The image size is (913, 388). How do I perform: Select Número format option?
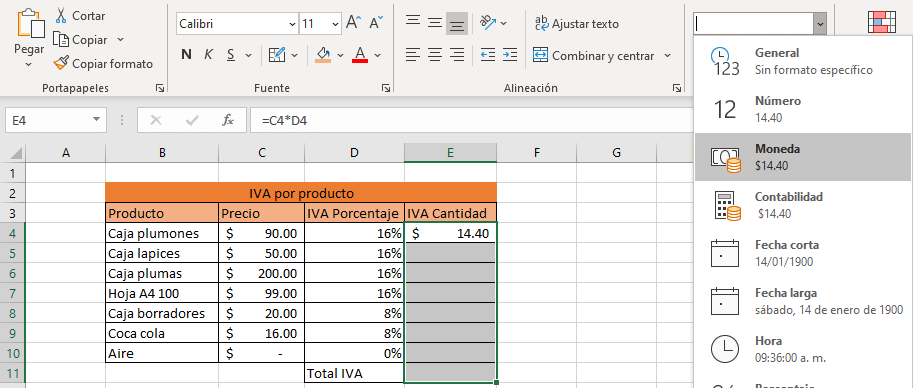pos(803,109)
